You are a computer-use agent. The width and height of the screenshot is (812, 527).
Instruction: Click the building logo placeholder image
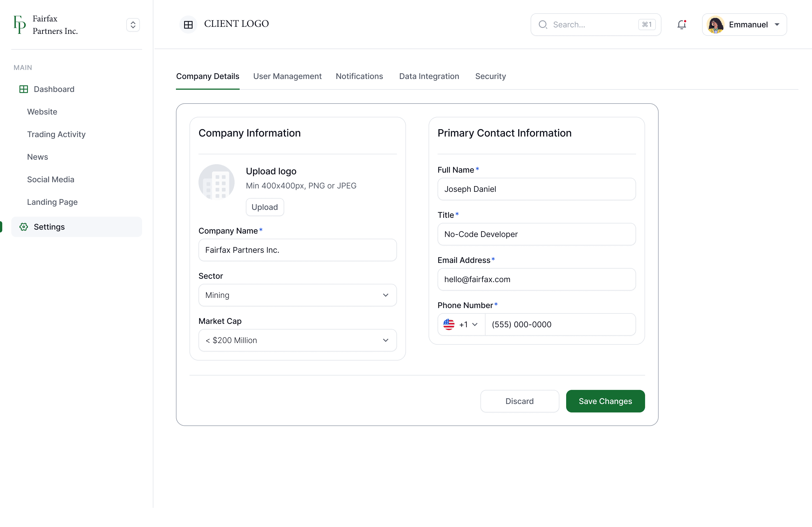point(216,182)
